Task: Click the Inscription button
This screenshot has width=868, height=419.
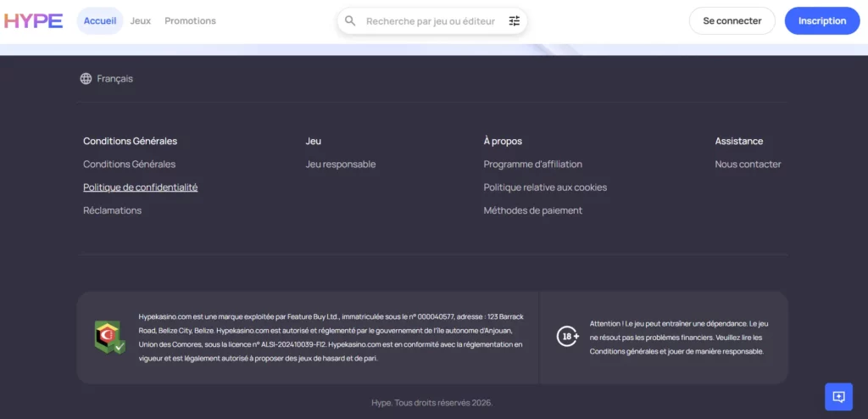Action: [x=822, y=21]
